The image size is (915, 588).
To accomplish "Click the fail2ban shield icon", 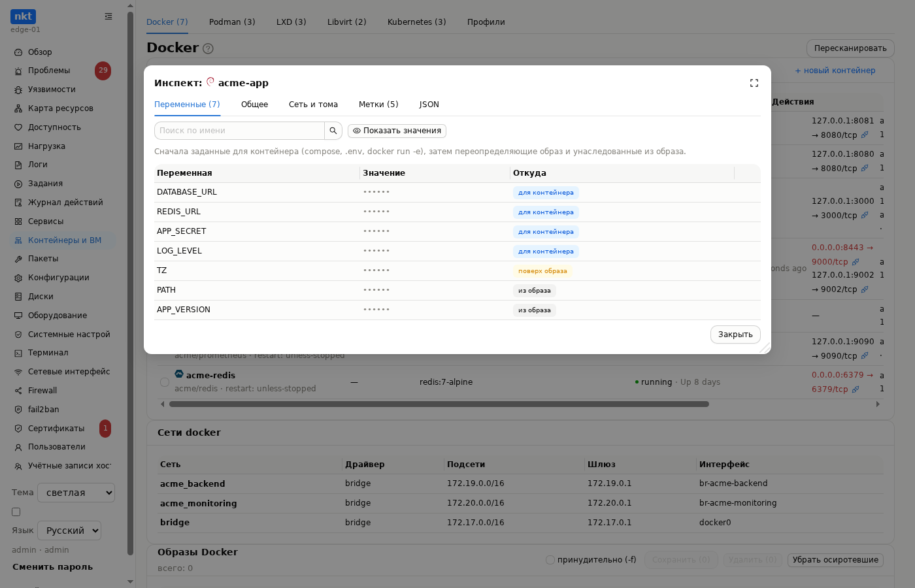I will pos(18,410).
